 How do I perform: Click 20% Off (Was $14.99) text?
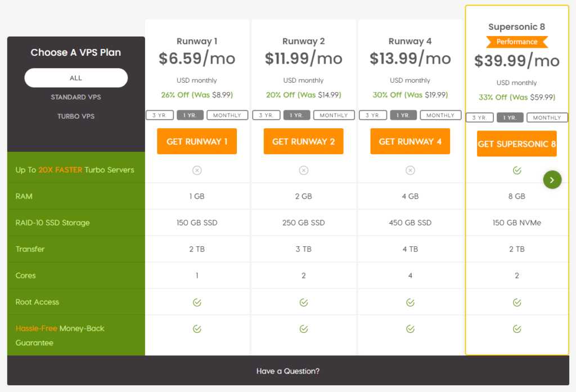303,95
